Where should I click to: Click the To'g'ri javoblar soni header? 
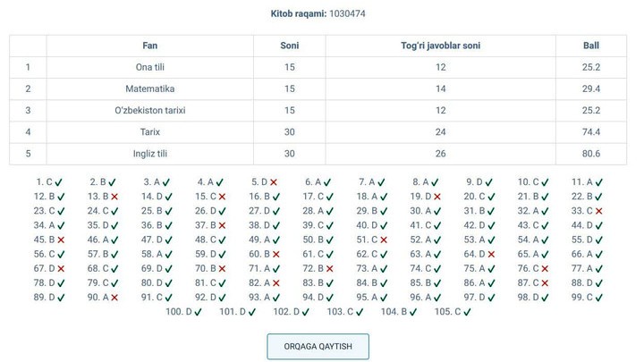(x=440, y=46)
